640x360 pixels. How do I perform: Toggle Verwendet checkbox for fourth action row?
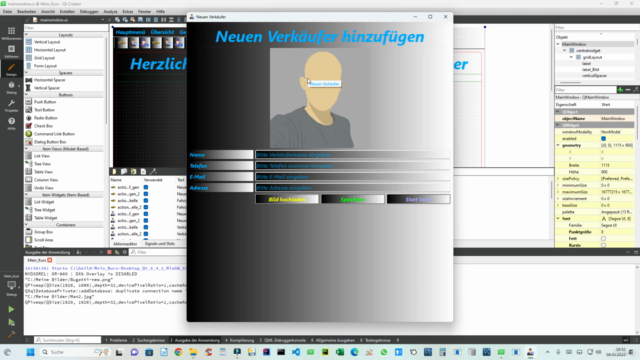(x=146, y=207)
